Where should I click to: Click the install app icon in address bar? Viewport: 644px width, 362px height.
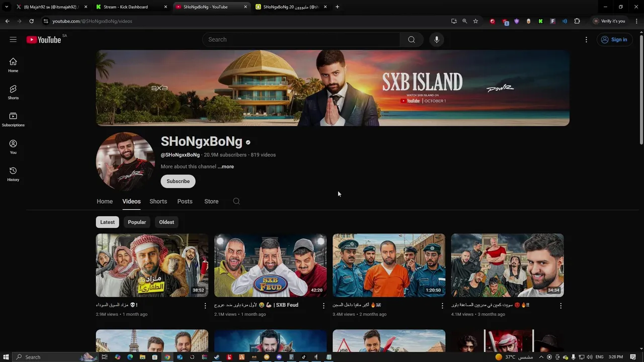[454, 21]
